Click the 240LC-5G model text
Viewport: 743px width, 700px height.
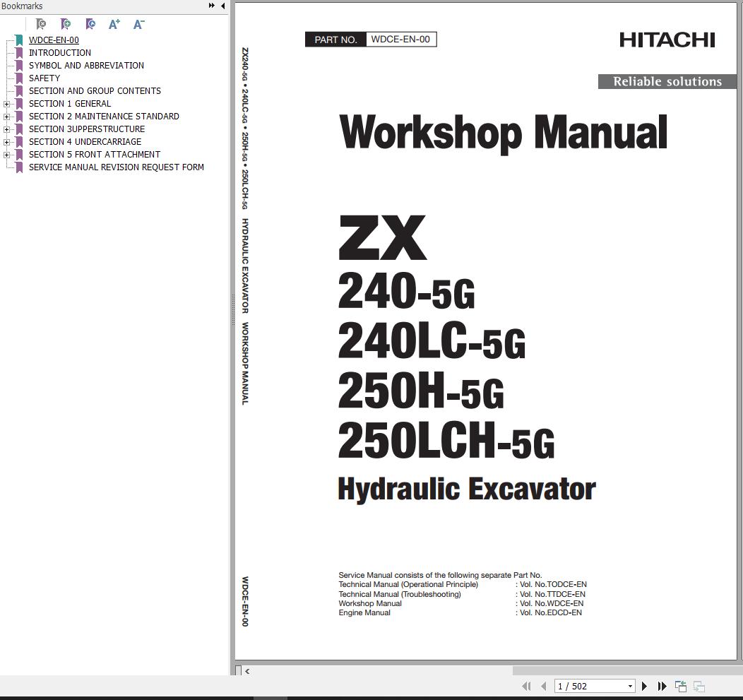pos(432,341)
